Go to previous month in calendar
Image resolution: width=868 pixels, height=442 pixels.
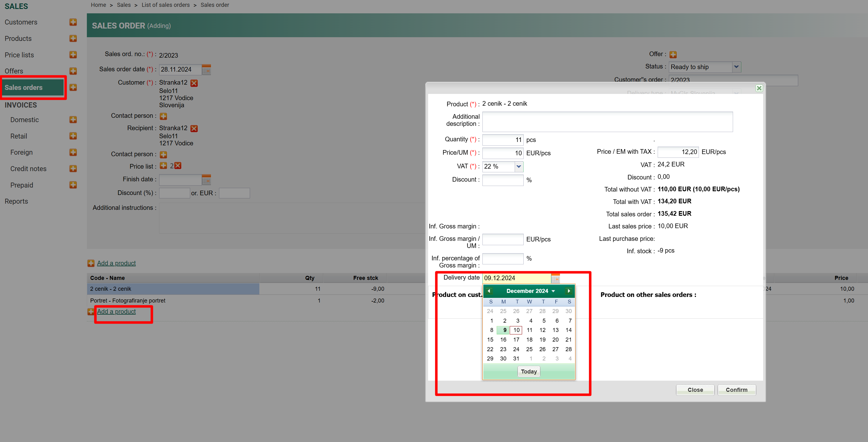489,291
